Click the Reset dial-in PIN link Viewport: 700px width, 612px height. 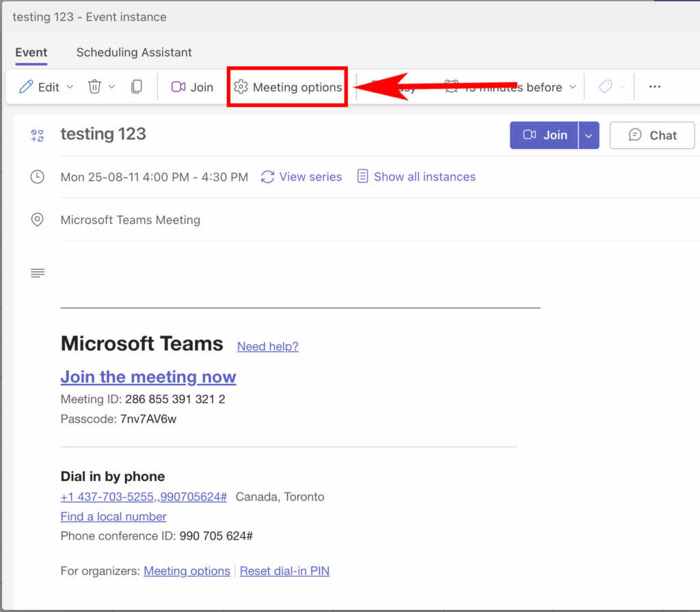(x=285, y=571)
